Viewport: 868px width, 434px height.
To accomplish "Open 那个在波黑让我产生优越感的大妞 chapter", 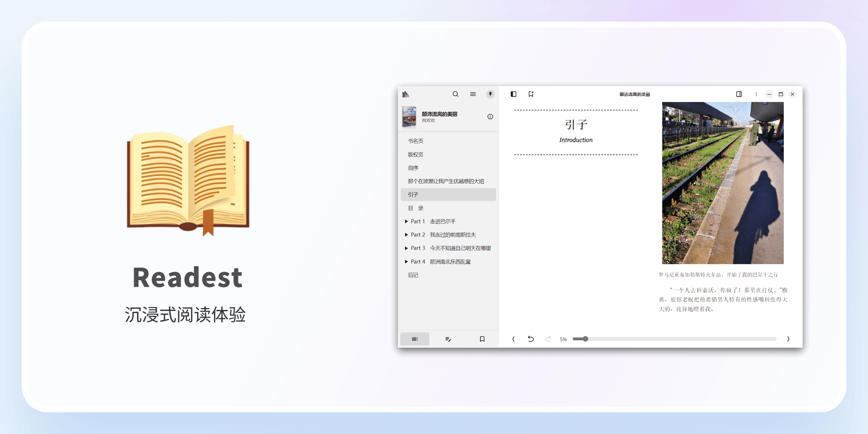I will 448,181.
